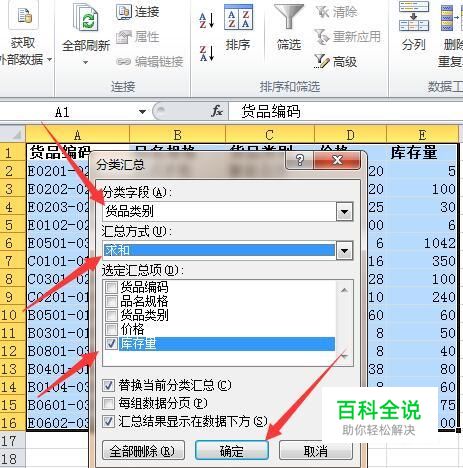Toggle Summary below data checkbox
The width and height of the screenshot is (463, 468).
[x=108, y=421]
